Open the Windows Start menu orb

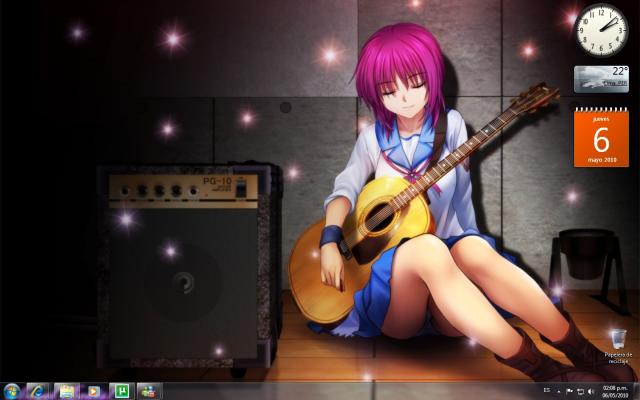tap(12, 391)
